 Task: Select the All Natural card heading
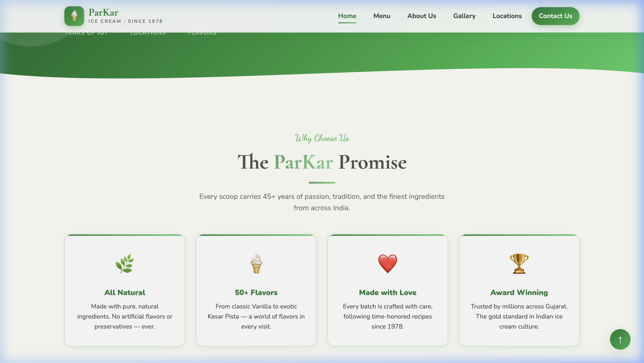click(x=125, y=293)
